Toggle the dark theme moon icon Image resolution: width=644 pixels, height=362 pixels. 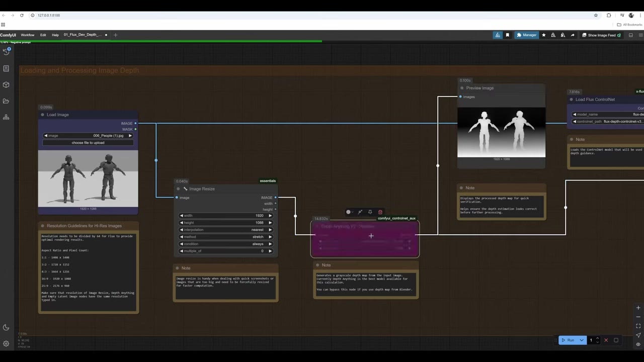6,327
